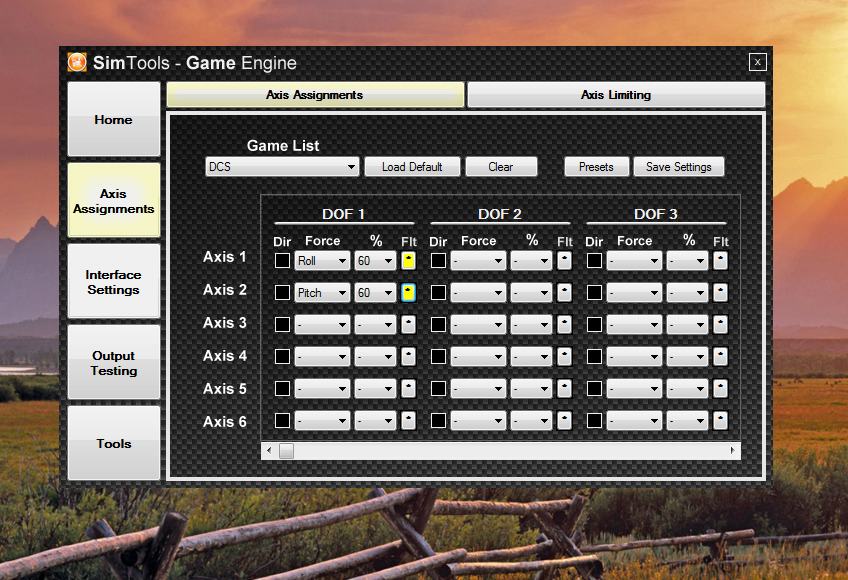Screen dimensions: 848x580
Task: Toggle Axis 1 DOF 1 filter button
Action: 408,261
